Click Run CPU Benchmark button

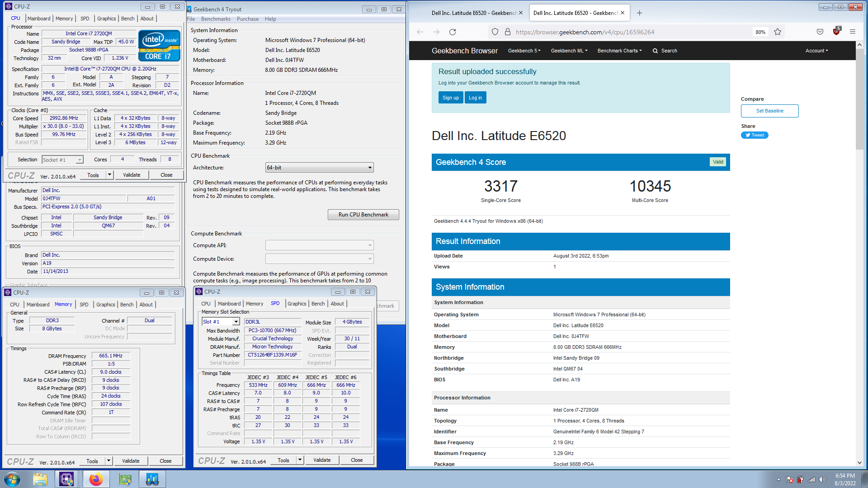[x=363, y=215]
